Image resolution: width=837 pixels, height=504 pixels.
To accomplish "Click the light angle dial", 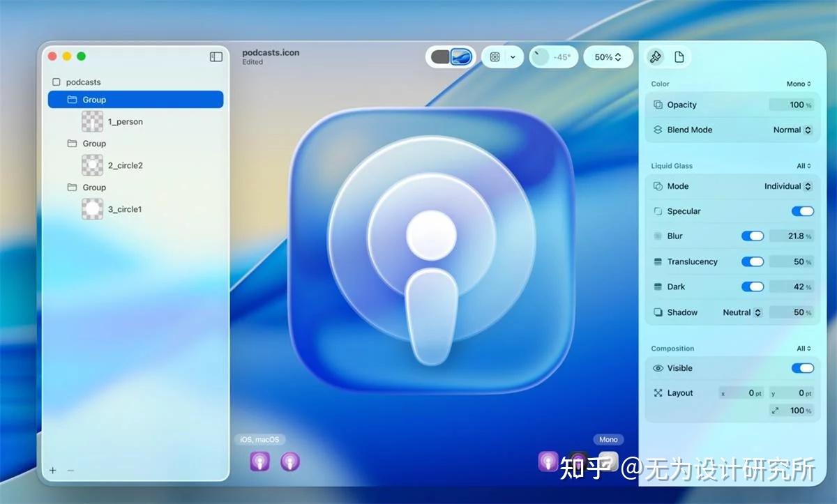I will coord(540,57).
